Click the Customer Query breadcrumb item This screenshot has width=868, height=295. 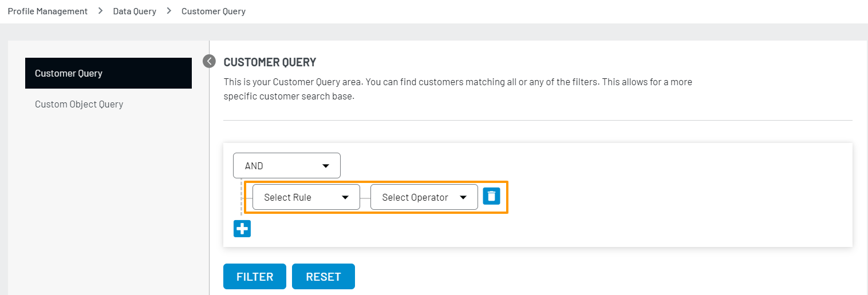(214, 11)
